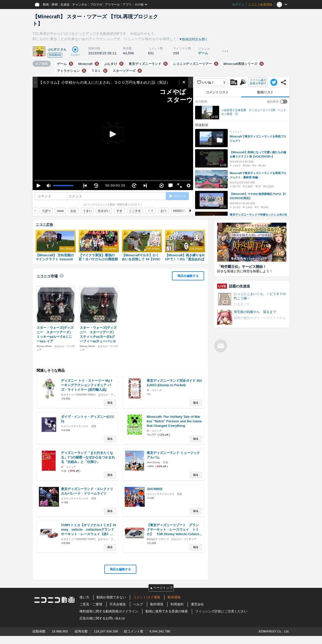
Task: Open チャンネル in the top navigation
Action: 80,5
